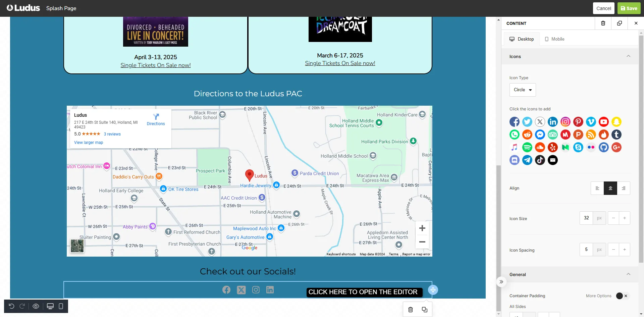The image size is (644, 317).
Task: Add the Skype icon
Action: point(578,147)
